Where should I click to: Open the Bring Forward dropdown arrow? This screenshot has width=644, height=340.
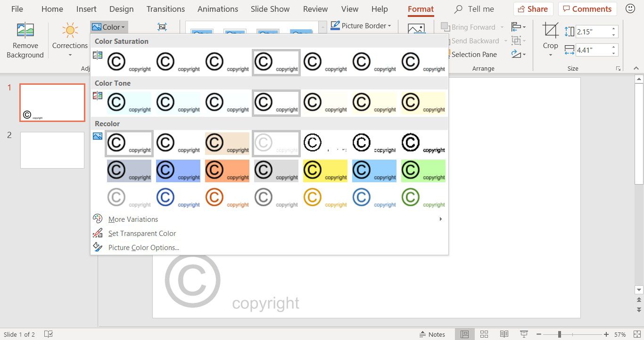[x=502, y=27]
